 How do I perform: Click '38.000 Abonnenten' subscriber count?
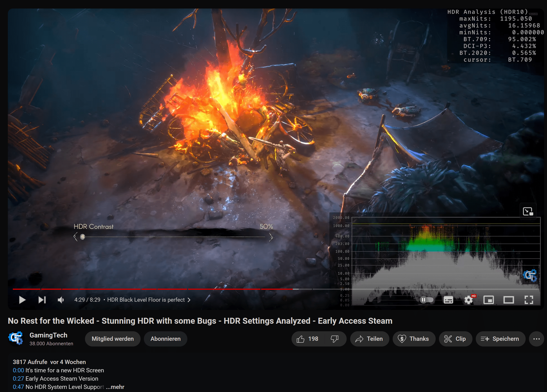click(x=51, y=344)
